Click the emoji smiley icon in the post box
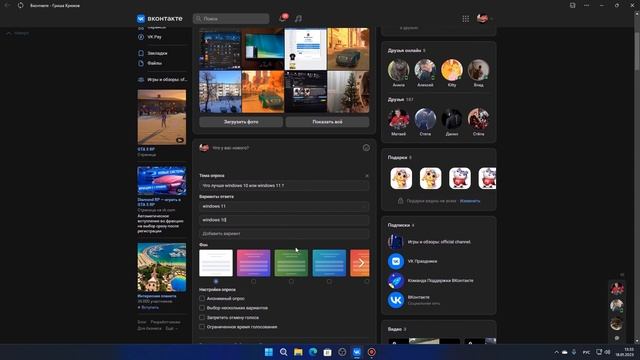This screenshot has width=640, height=360. tap(366, 148)
